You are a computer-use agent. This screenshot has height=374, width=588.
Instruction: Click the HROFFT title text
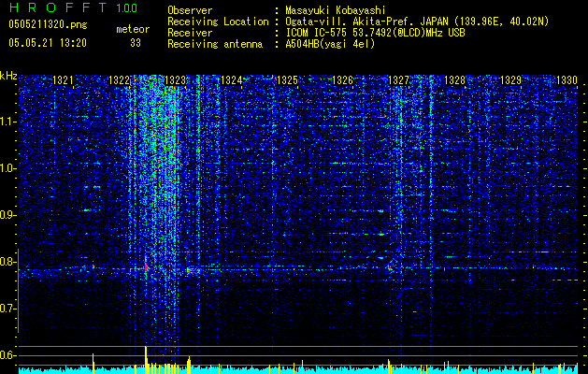coord(58,7)
